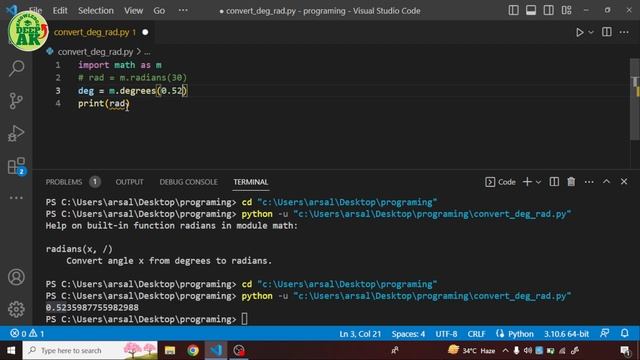Open terminal panel more actions ellipsis
This screenshot has height=360, width=640.
pos(589,182)
